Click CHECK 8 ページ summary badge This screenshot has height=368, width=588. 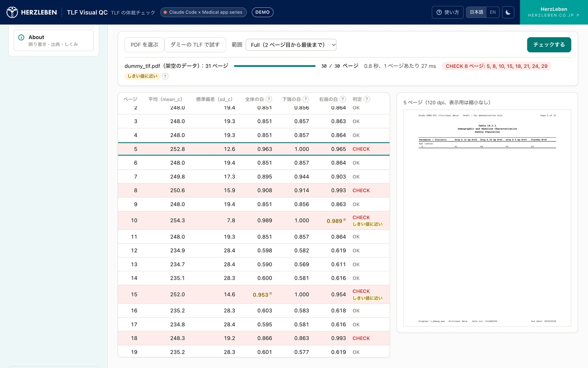pos(496,66)
